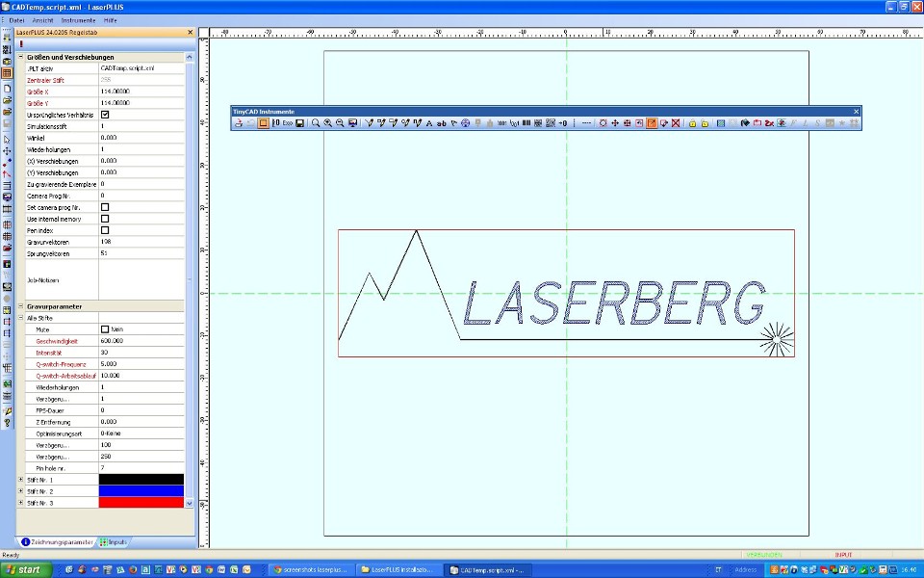This screenshot has width=924, height=578.
Task: Switch to the Inputs tab
Action: coord(114,542)
